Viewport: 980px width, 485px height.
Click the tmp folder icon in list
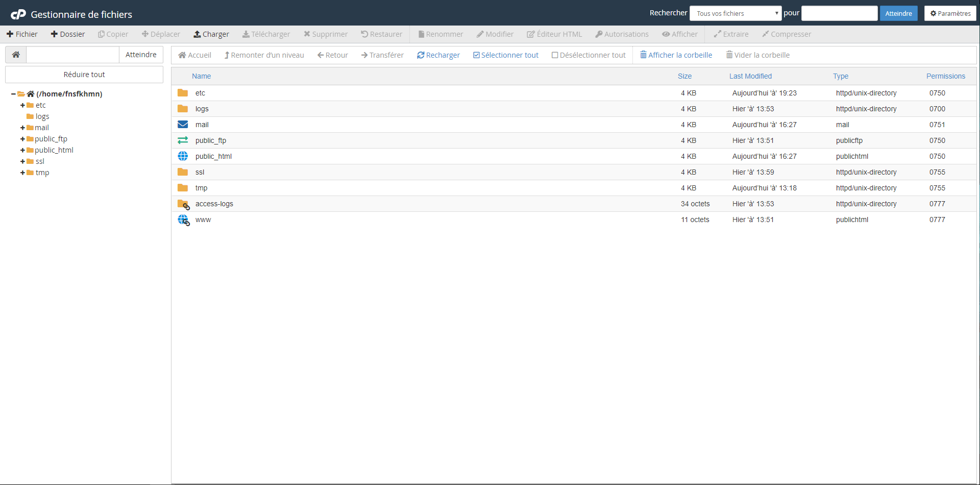[183, 188]
